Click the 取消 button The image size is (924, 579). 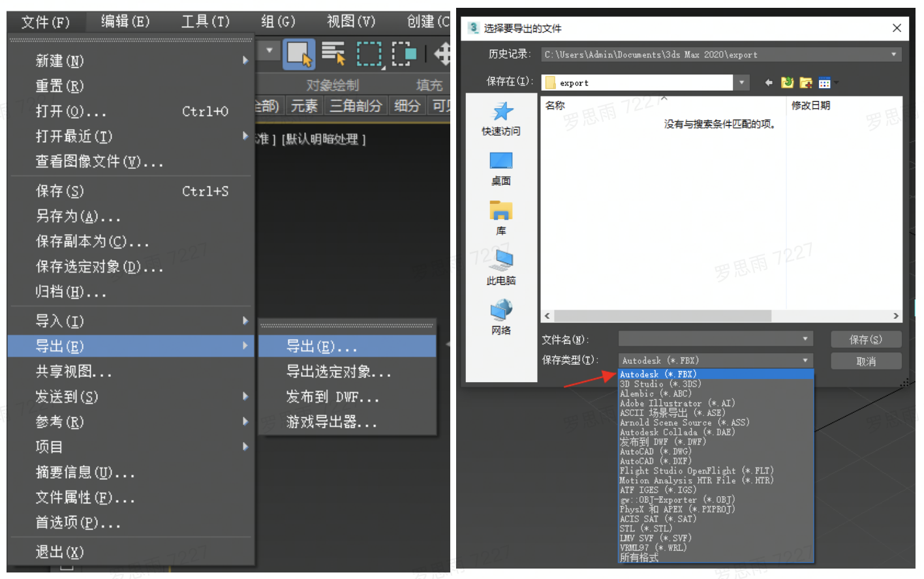coord(865,361)
